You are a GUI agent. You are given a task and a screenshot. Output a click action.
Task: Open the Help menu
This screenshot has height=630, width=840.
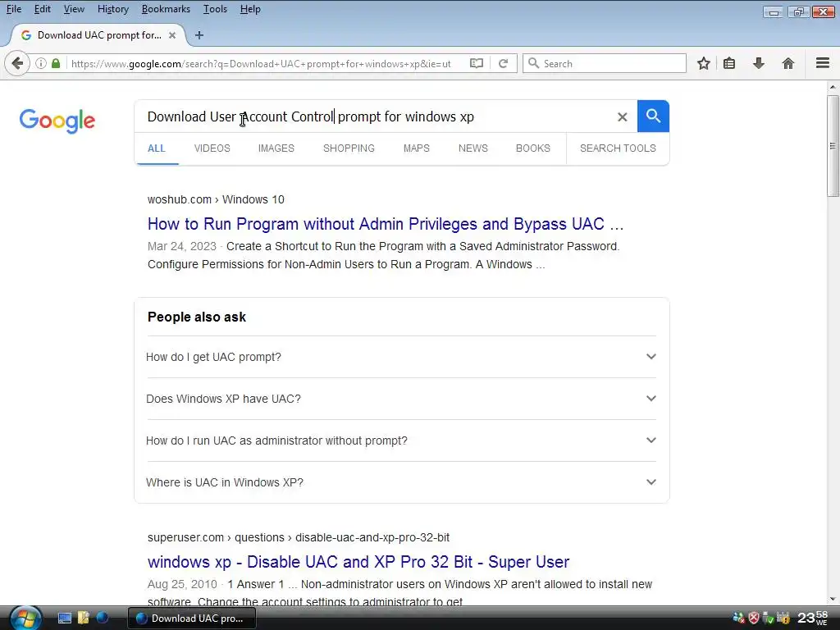[x=250, y=9]
